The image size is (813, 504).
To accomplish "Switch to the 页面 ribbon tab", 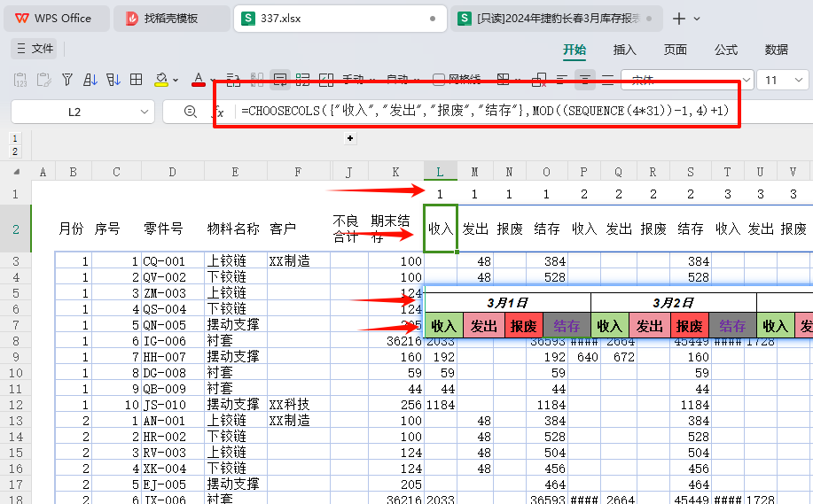I will 675,50.
